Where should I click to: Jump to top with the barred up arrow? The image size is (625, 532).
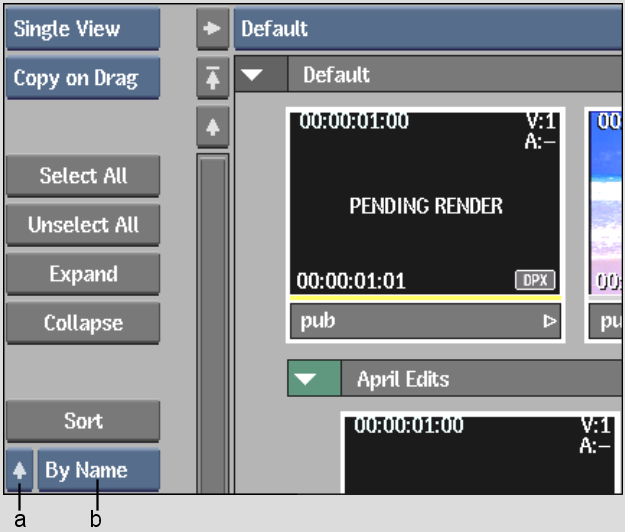(212, 78)
